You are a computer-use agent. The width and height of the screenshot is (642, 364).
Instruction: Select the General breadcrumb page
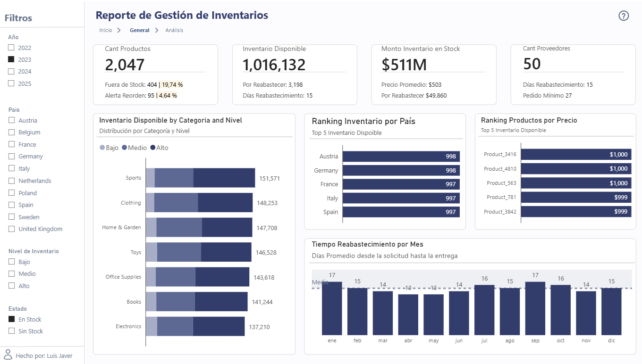(x=139, y=30)
